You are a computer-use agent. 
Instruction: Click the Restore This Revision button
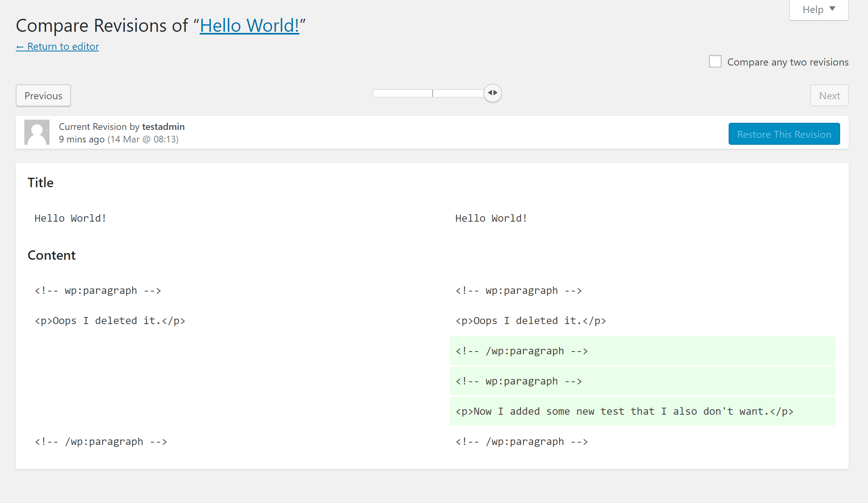[784, 133]
